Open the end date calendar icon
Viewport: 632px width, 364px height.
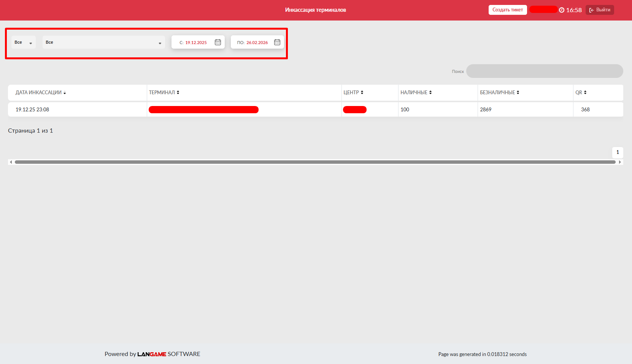point(277,42)
